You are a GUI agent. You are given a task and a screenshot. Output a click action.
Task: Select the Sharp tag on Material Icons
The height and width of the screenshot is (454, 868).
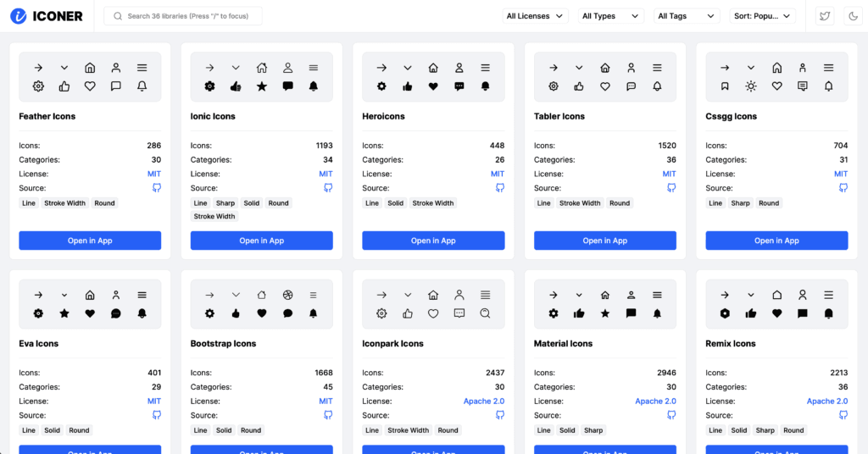coord(593,430)
